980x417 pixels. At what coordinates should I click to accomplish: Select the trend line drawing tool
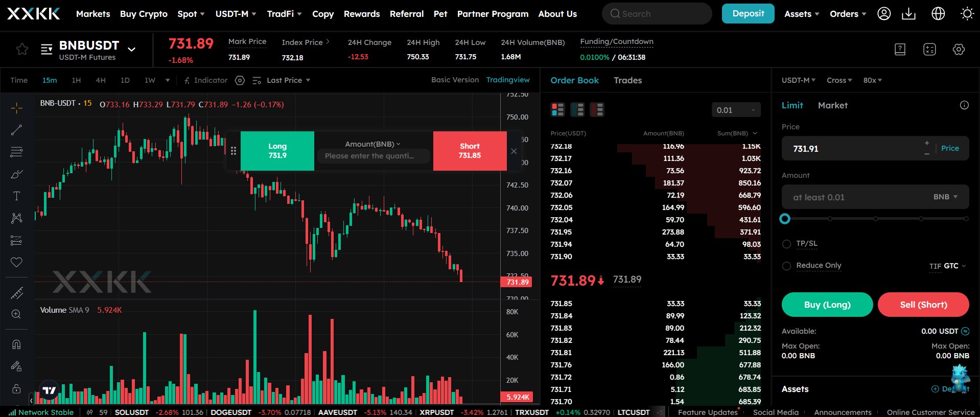point(16,130)
